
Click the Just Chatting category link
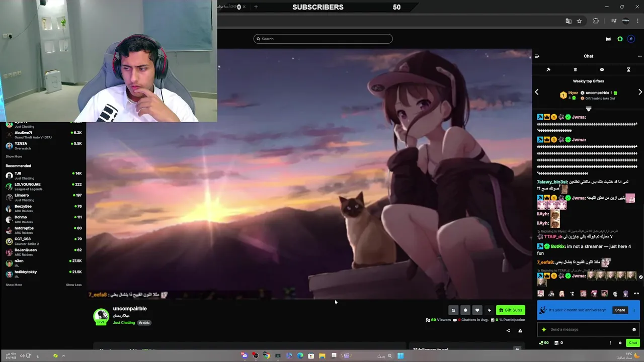(124, 323)
